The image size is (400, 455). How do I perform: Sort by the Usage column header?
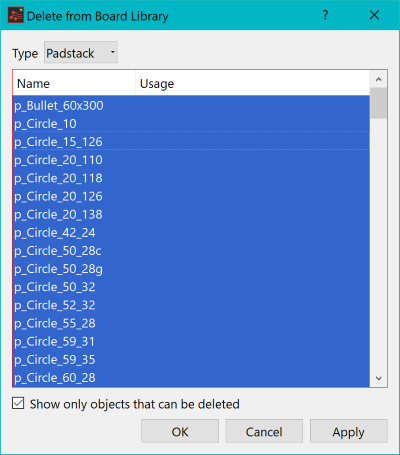coord(253,83)
